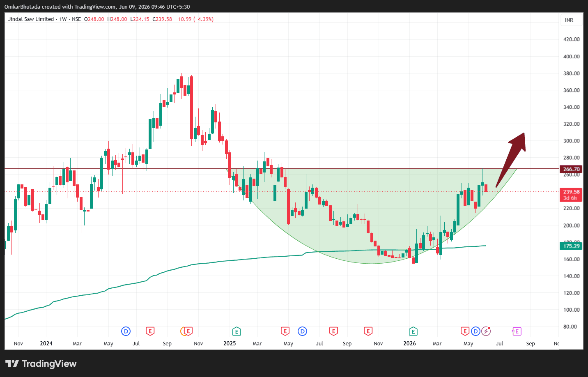Select the blue dividend D icon near May 2025
588x377 pixels.
click(303, 331)
